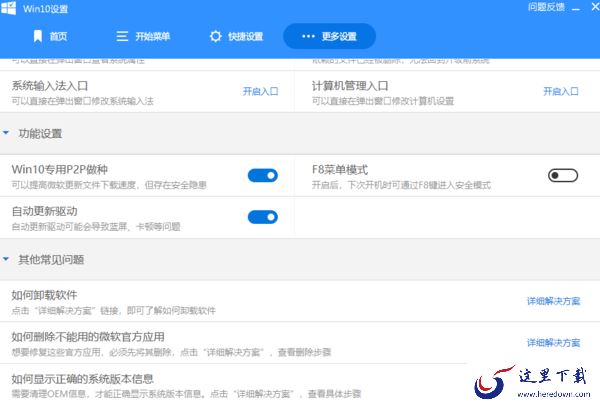This screenshot has width=600, height=402.
Task: Open 详细解决方案 for 如何卸载软件
Action: pos(554,301)
